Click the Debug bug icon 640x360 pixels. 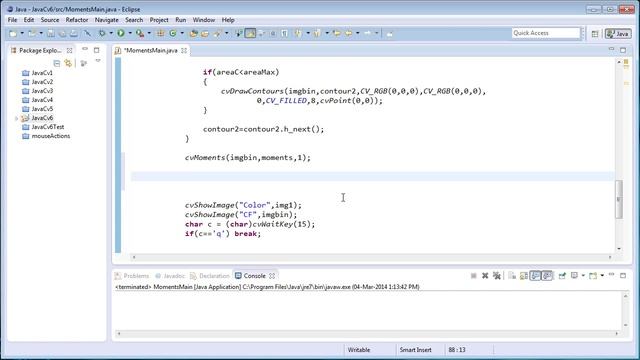(x=102, y=33)
